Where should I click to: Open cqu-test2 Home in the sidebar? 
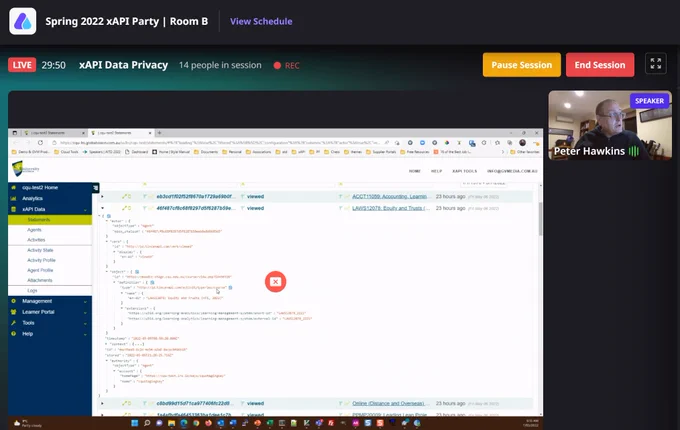point(40,187)
